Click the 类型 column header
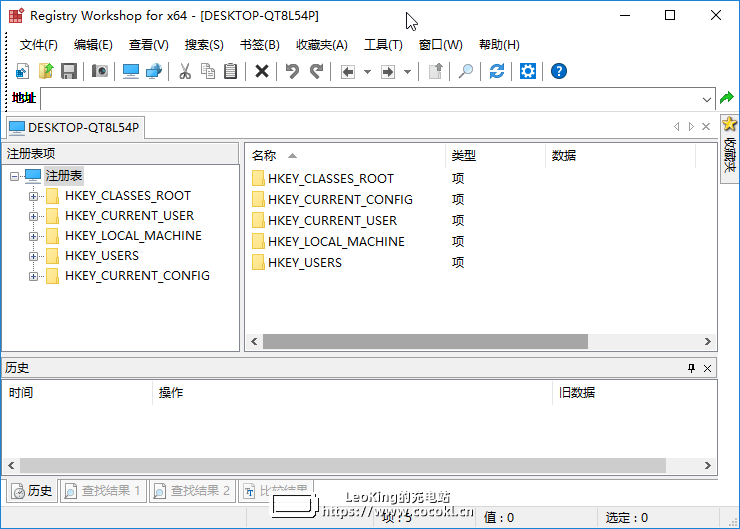The width and height of the screenshot is (740, 529). tap(495, 156)
